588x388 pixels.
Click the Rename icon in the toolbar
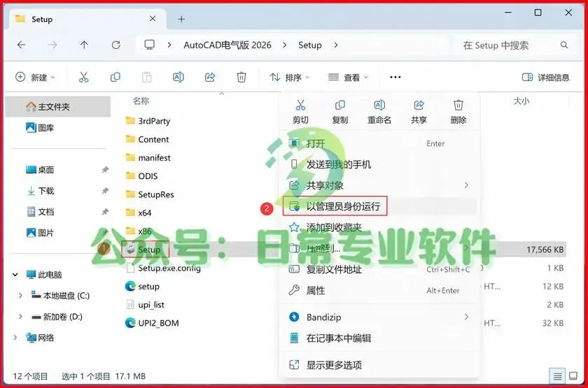[x=178, y=77]
